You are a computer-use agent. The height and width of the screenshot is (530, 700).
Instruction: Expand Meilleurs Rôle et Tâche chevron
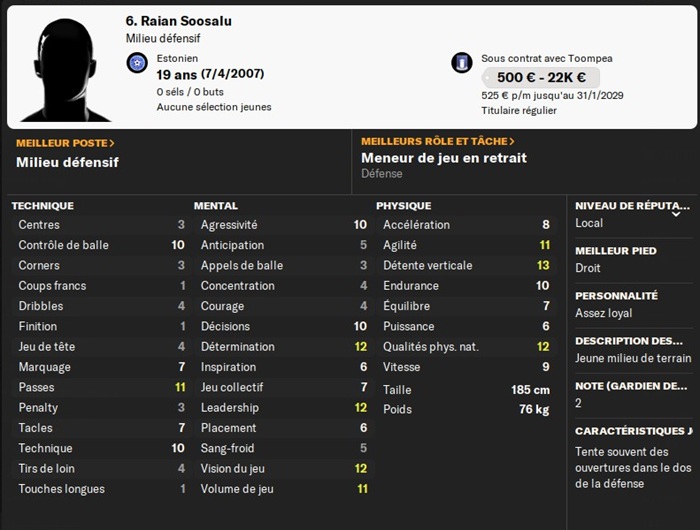(512, 142)
